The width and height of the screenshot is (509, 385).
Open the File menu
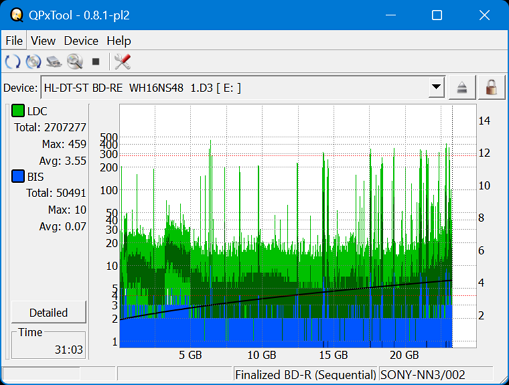click(14, 41)
